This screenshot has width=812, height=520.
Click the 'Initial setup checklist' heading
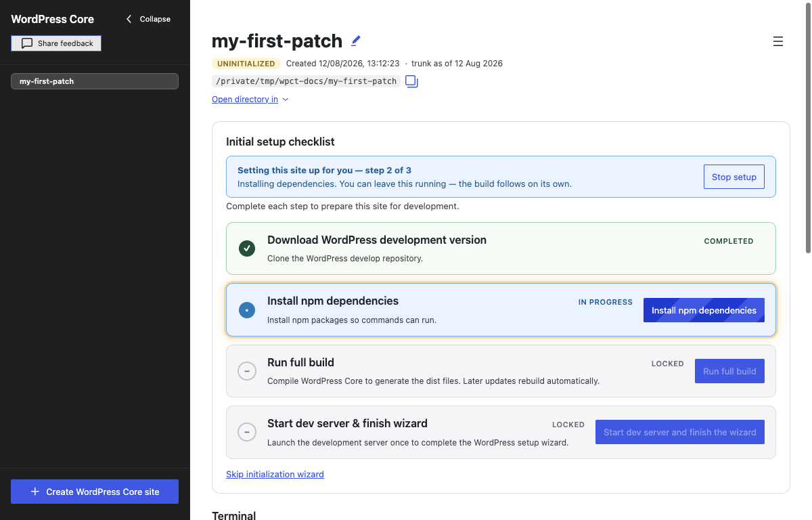tap(280, 142)
